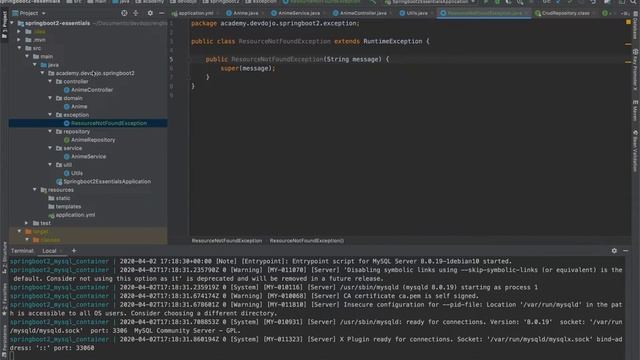Image resolution: width=640 pixels, height=360 pixels.
Task: Click the upper warning marker on editor error stripe
Action: 628,44
